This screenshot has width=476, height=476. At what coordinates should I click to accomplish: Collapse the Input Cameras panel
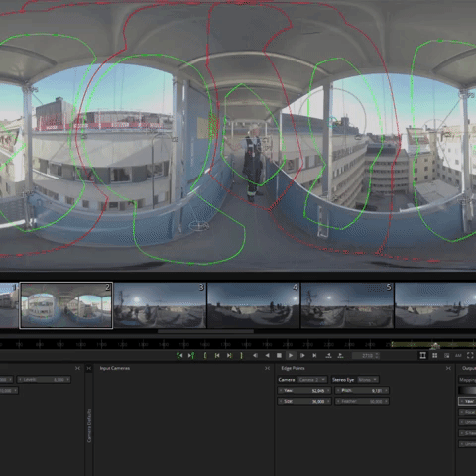[267, 368]
